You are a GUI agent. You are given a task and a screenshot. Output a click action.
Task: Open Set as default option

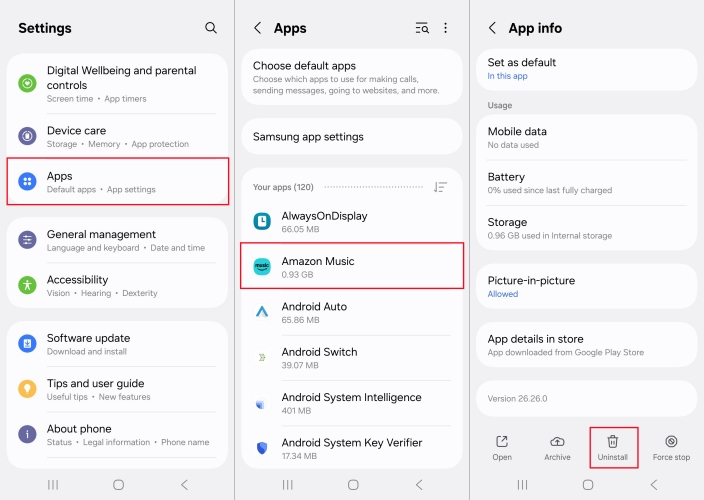586,69
